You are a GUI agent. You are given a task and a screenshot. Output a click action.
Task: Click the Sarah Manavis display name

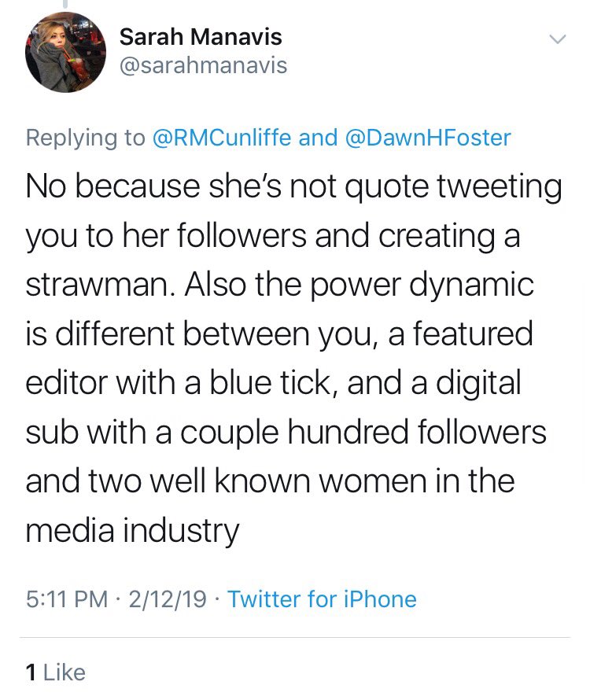(201, 37)
